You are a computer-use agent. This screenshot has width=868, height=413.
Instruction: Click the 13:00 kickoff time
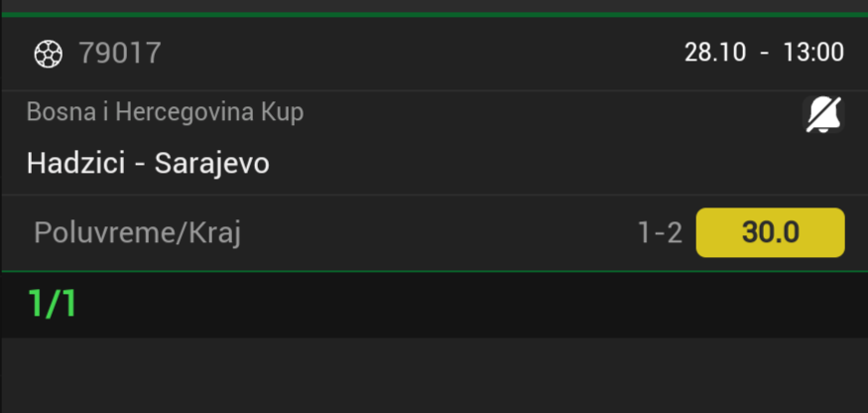coord(812,53)
